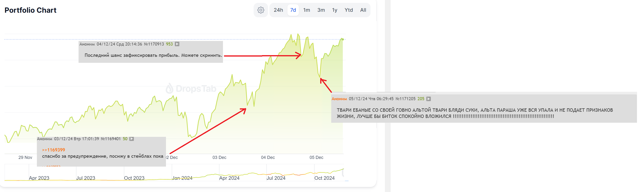
Task: Click Apr 2024 on overview timeline
Action: point(229,178)
